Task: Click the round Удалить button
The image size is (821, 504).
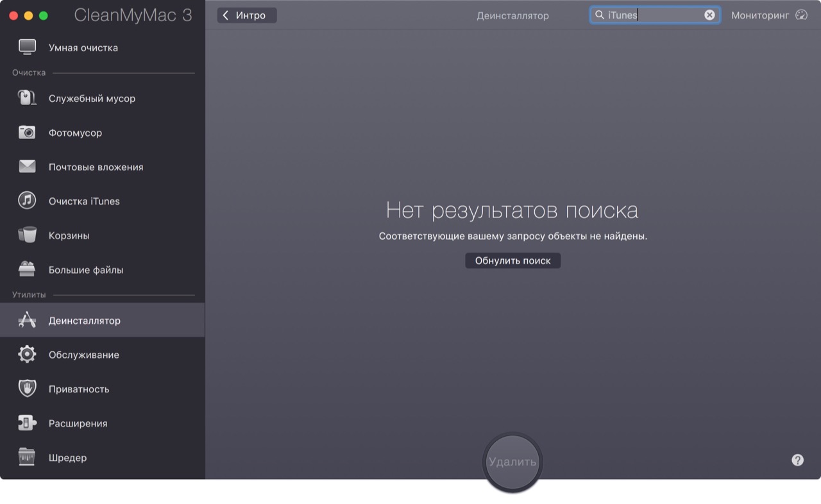Action: 512,462
